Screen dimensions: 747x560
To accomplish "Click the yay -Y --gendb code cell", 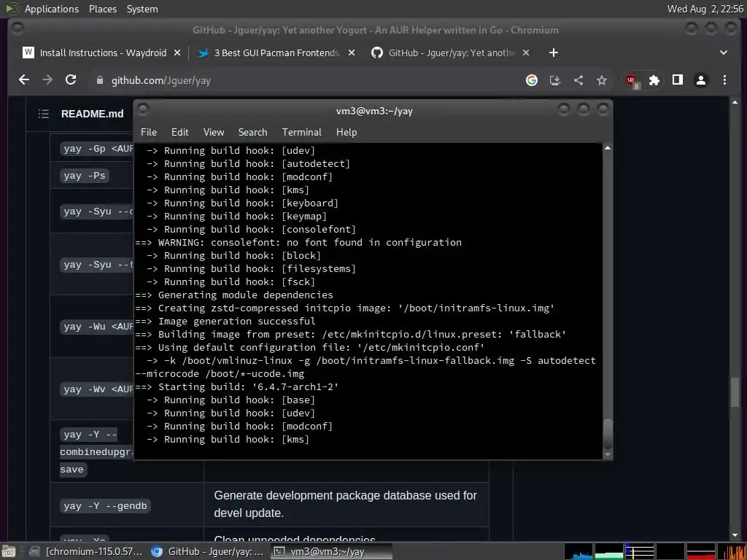I will tap(105, 506).
